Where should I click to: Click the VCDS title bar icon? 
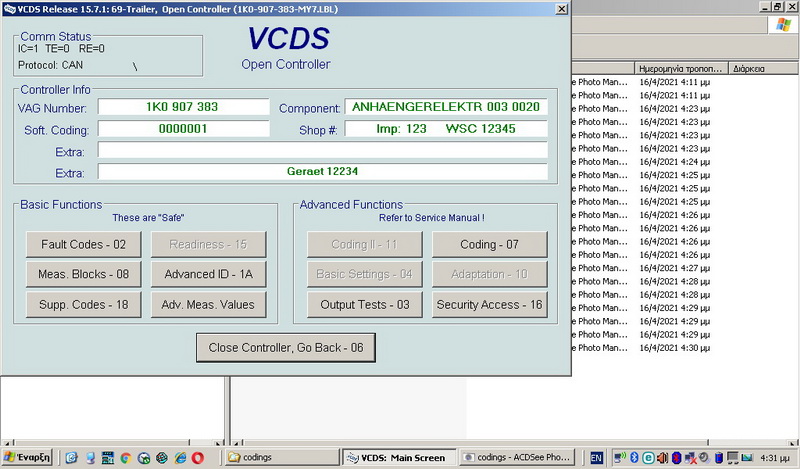tap(9, 9)
